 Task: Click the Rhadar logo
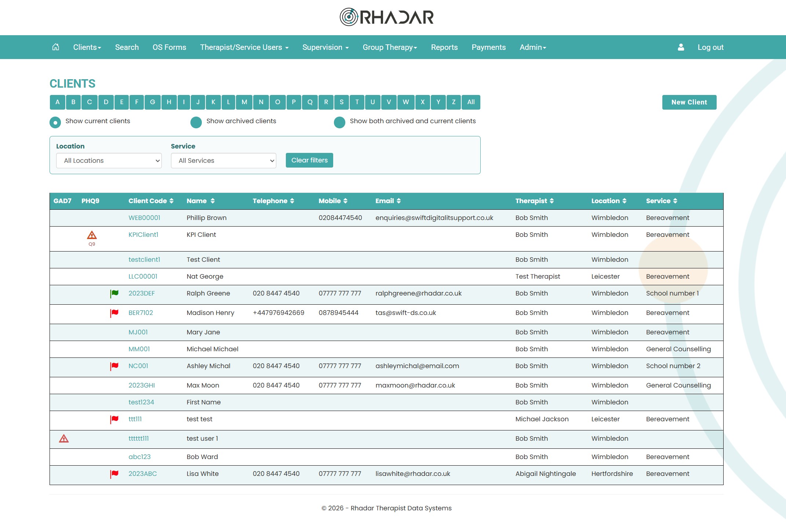click(x=387, y=17)
